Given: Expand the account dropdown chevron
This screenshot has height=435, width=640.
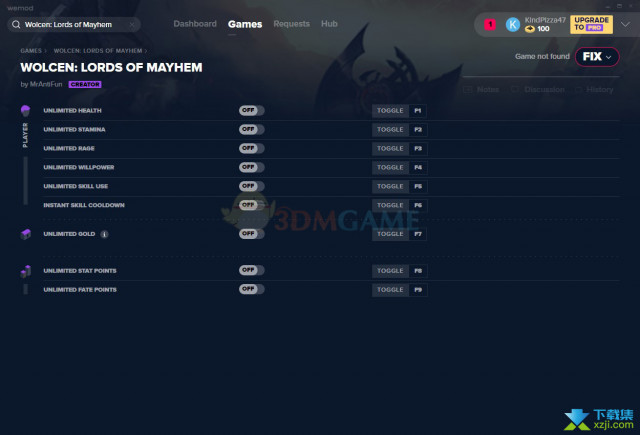Looking at the screenshot, I should pos(625,24).
